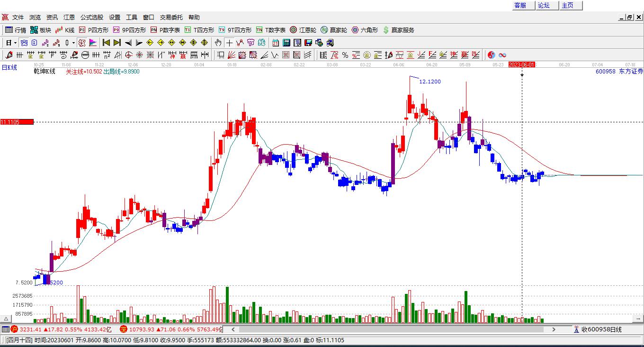Click the triangle expander beside the volume panel
This screenshot has width=644, height=347.
click(6, 319)
